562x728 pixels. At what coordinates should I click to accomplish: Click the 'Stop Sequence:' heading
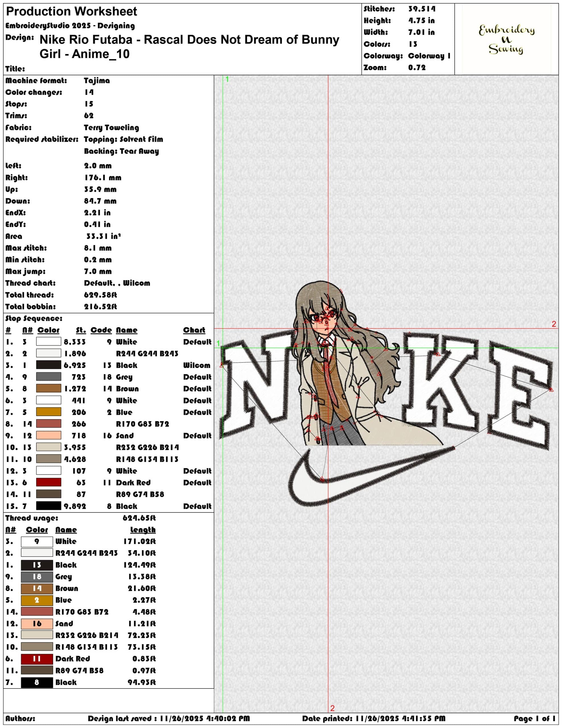tap(34, 318)
